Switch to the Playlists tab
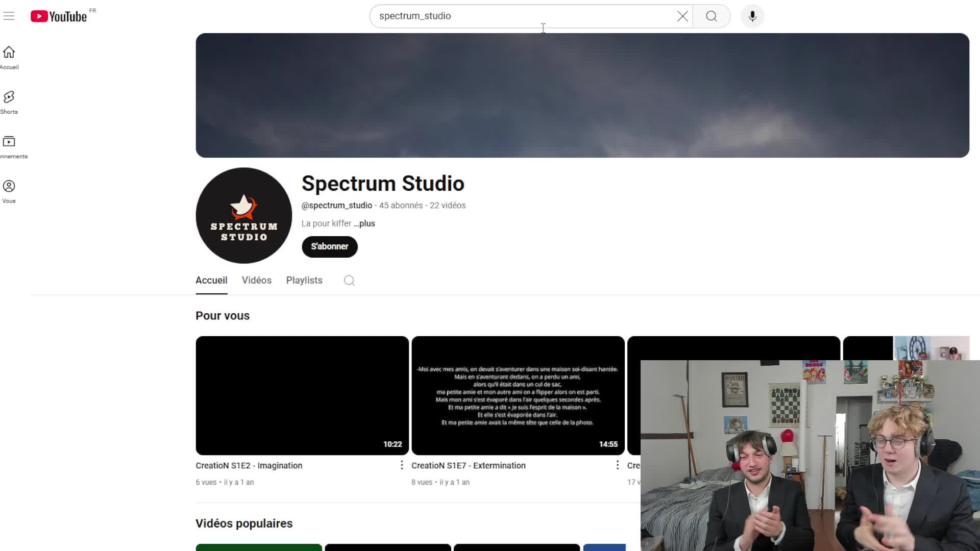Screen dimensions: 980x551 (304, 280)
